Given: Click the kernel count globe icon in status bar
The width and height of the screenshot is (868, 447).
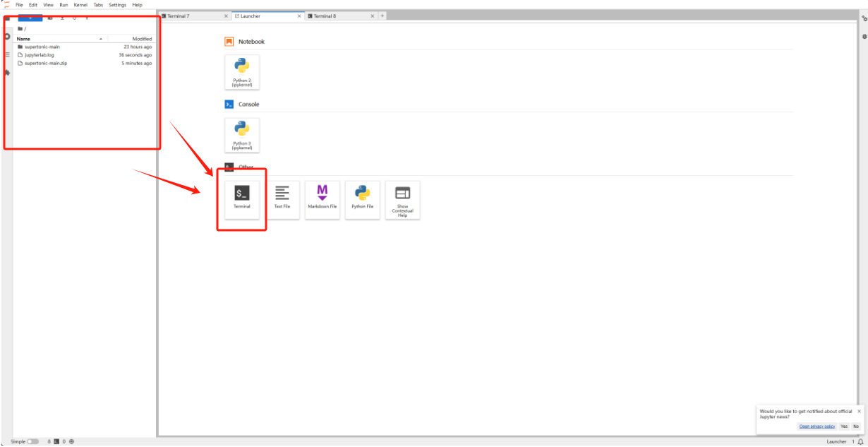Looking at the screenshot, I should click(x=71, y=441).
